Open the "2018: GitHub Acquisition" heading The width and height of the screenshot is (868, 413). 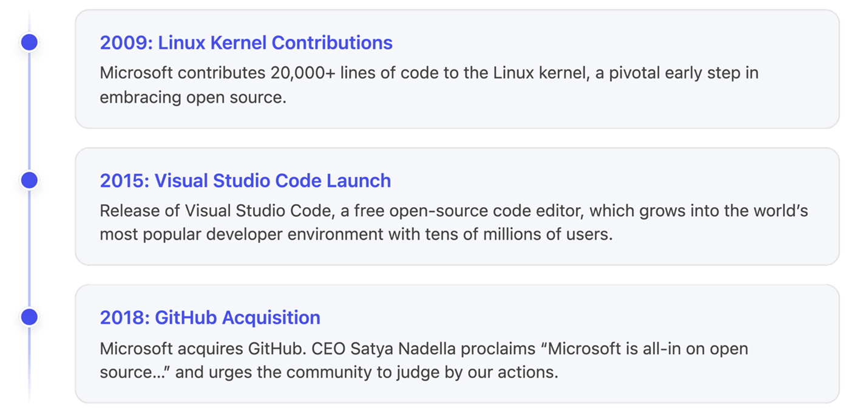(x=210, y=318)
